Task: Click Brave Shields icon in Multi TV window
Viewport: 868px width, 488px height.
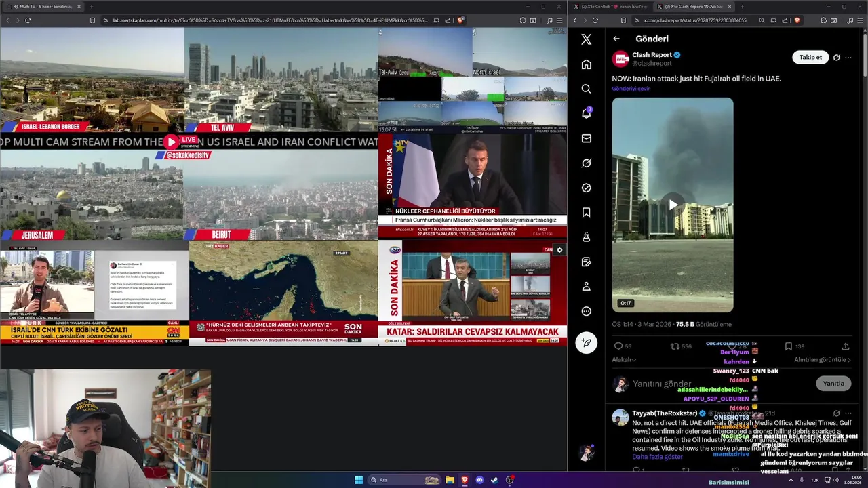Action: tap(461, 20)
